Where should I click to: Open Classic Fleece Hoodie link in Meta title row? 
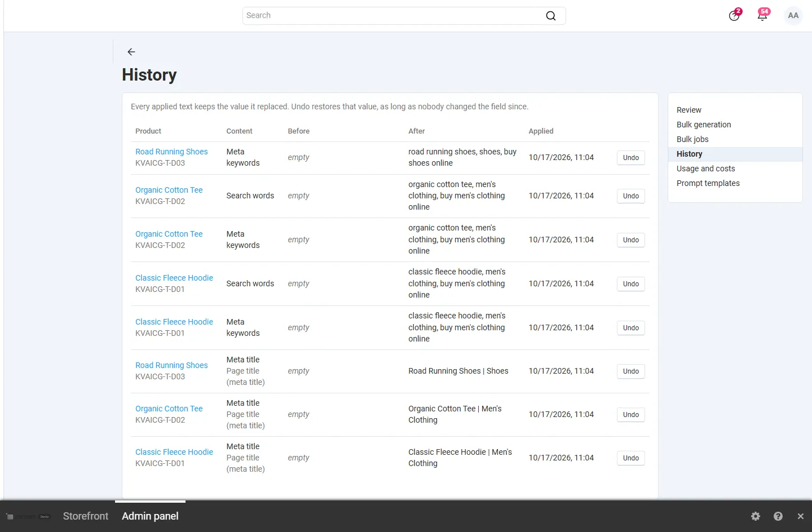[174, 452]
